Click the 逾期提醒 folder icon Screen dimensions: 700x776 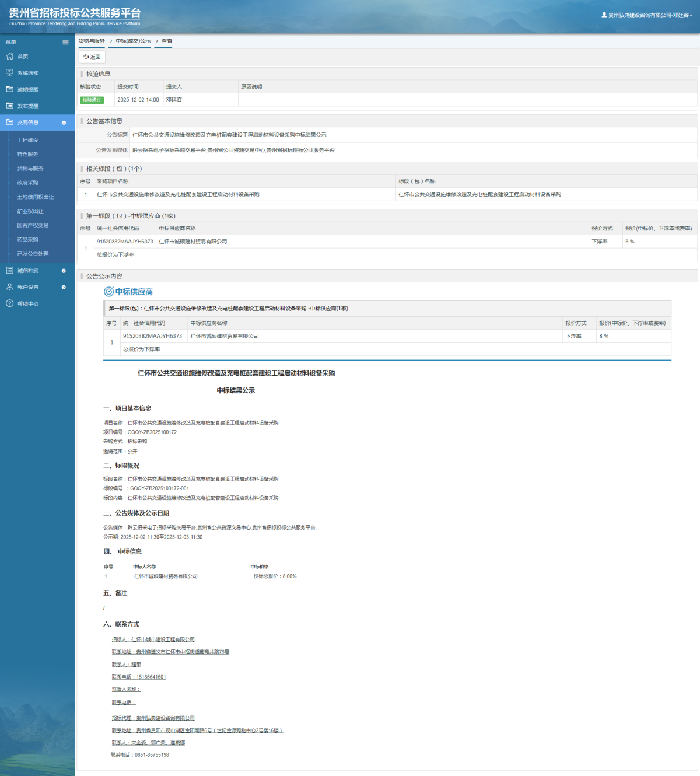pos(9,89)
